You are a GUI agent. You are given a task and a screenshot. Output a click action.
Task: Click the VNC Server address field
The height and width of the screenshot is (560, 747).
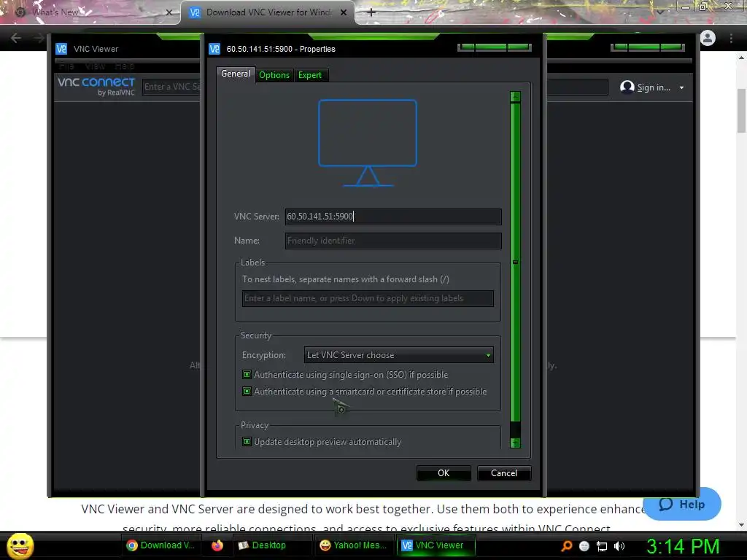[393, 216]
